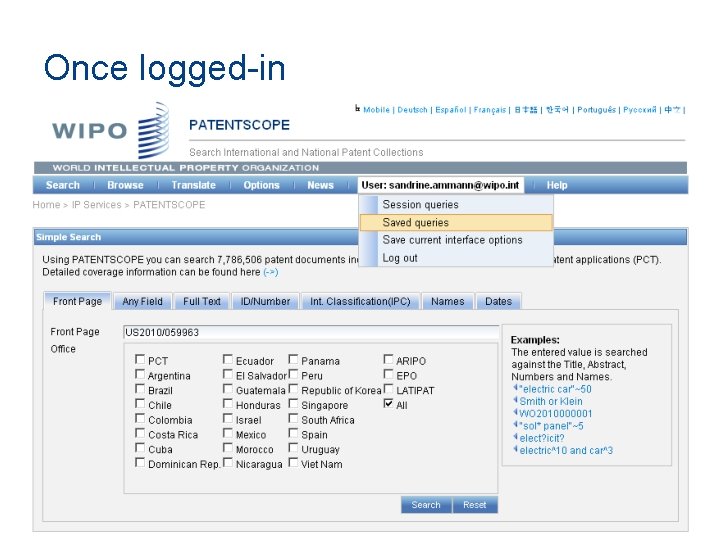The width and height of the screenshot is (720, 540).
Task: Select the Dominican Rep. checkbox
Action: [x=140, y=462]
